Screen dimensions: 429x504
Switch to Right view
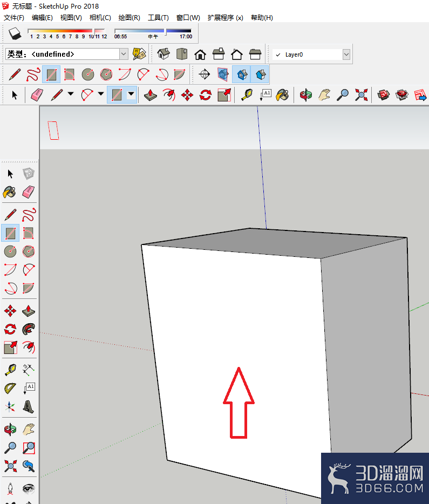pyautogui.click(x=219, y=54)
